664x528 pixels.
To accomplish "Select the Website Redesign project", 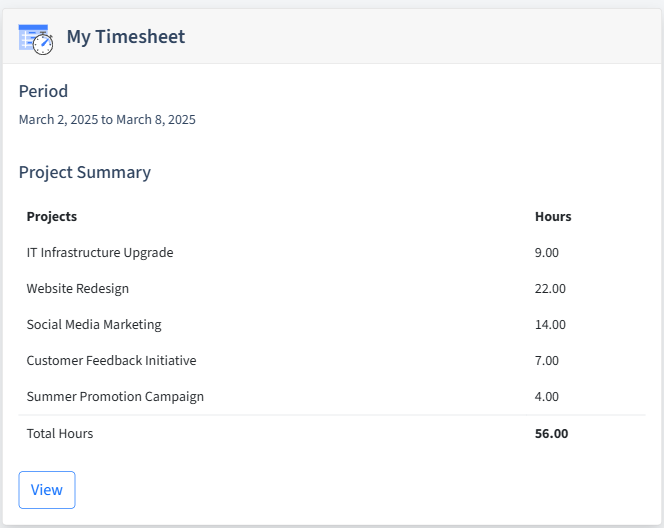I will [77, 288].
